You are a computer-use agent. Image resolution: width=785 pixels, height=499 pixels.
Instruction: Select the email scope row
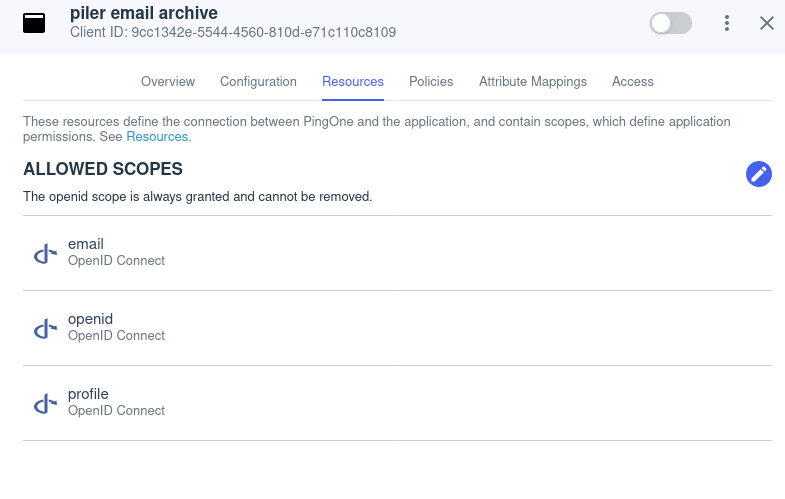pos(396,253)
